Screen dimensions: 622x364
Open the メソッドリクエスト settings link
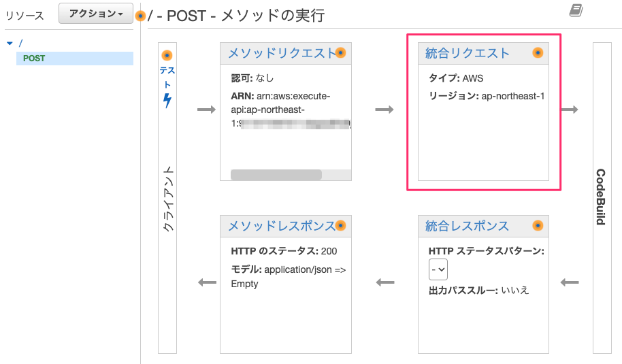[280, 53]
